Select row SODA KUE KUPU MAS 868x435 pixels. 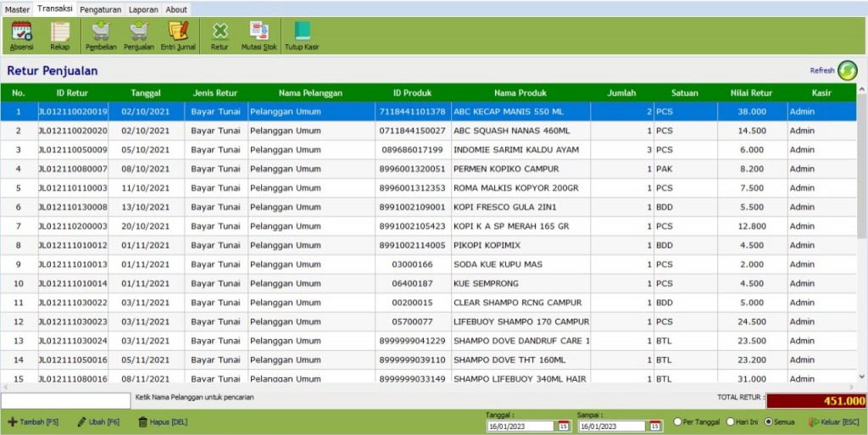coord(428,265)
